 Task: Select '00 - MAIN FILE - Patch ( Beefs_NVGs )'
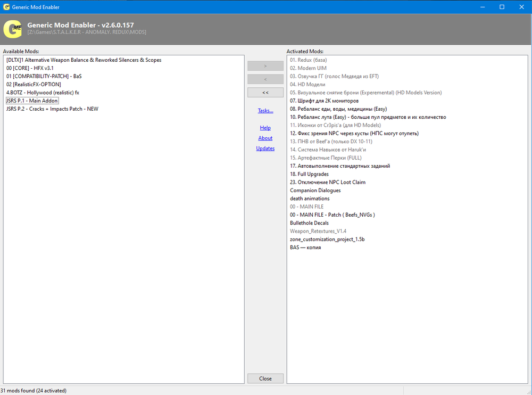click(332, 215)
